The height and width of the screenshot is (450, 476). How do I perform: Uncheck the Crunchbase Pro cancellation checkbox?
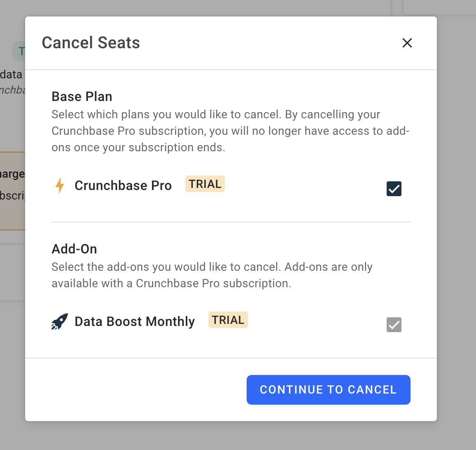click(394, 189)
